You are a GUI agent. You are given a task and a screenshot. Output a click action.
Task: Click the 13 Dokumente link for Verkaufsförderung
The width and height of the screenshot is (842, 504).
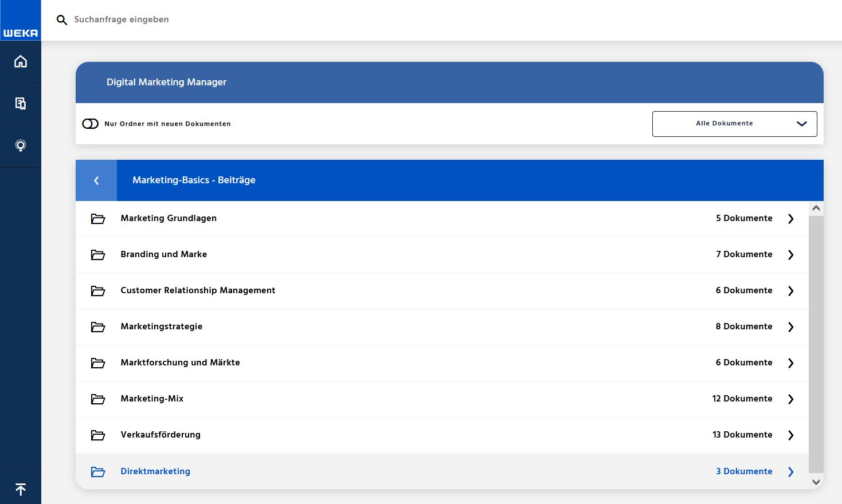(742, 435)
